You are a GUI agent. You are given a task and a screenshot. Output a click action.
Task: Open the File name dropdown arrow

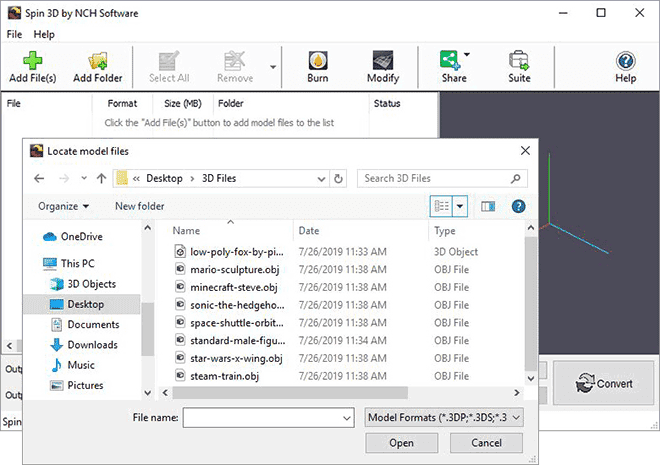[347, 418]
